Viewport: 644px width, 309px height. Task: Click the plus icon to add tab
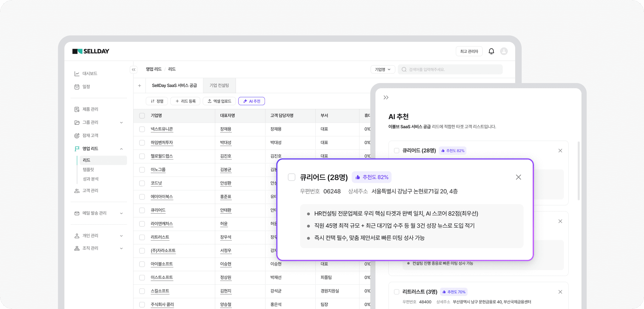click(140, 86)
